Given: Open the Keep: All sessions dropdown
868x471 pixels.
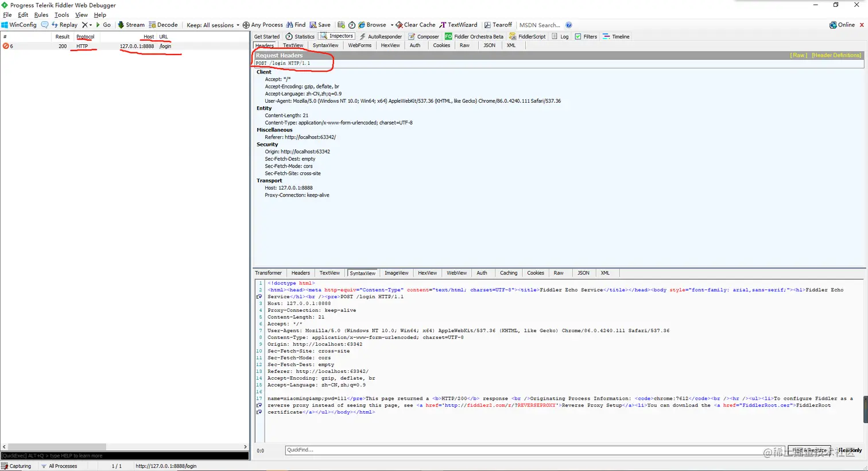Looking at the screenshot, I should (x=213, y=25).
